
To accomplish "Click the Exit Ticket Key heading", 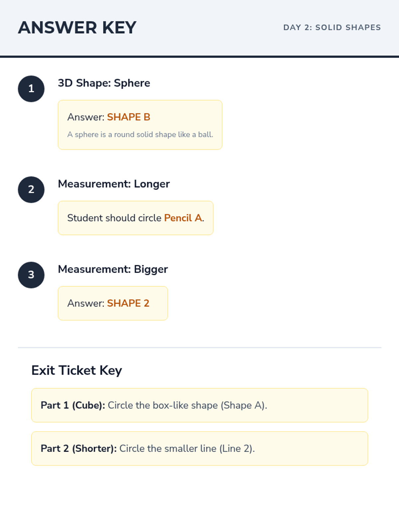I will pos(76,370).
